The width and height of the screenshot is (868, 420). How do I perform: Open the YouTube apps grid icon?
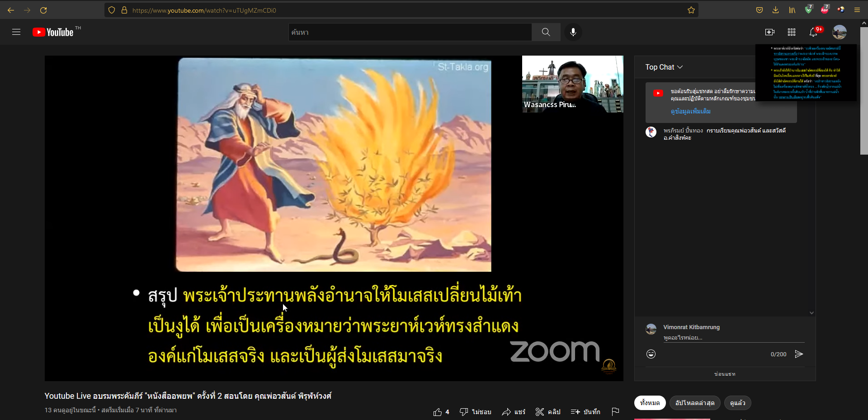[x=792, y=32]
